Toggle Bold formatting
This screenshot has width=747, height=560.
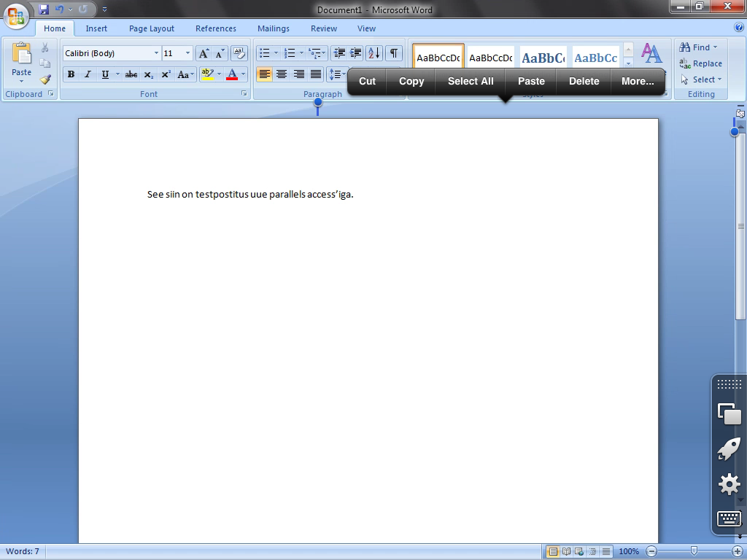[71, 74]
